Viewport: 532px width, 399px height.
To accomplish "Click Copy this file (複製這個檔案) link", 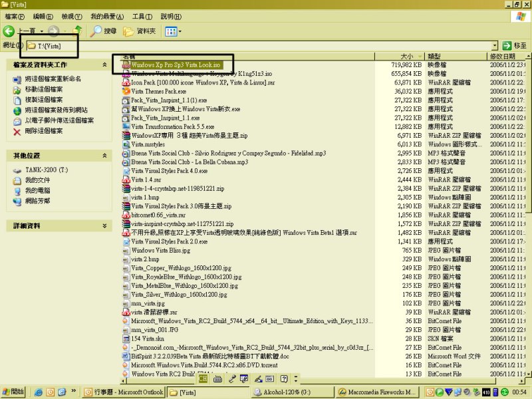I will 44,99.
